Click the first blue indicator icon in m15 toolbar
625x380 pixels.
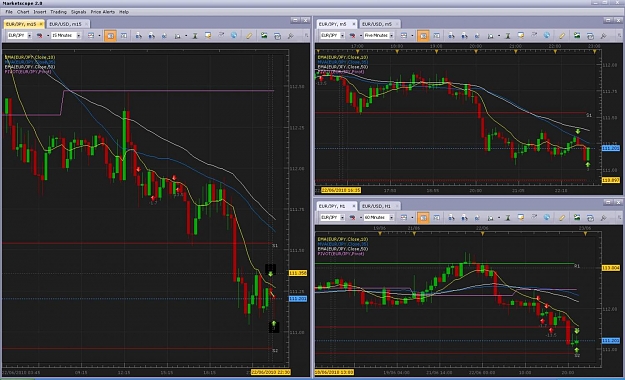tap(138, 36)
